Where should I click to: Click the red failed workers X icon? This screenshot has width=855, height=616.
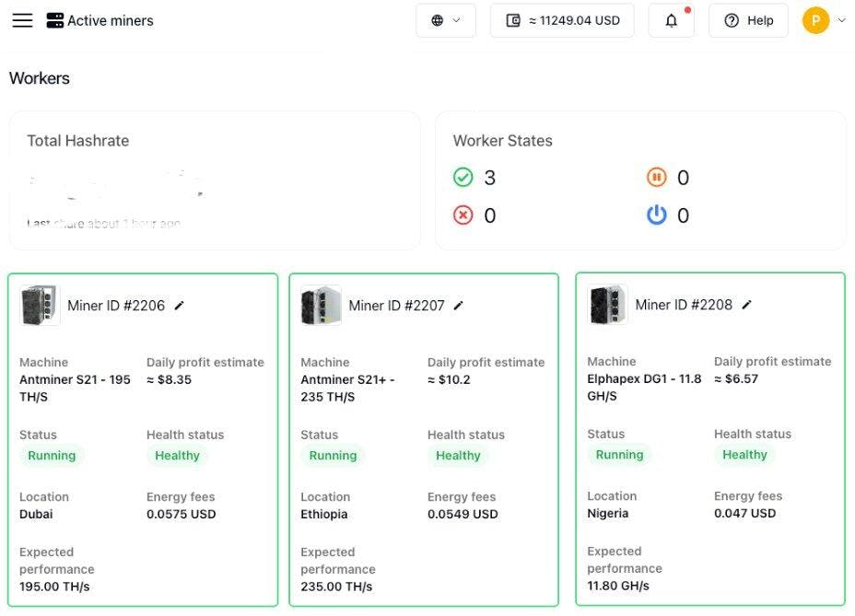click(x=463, y=215)
